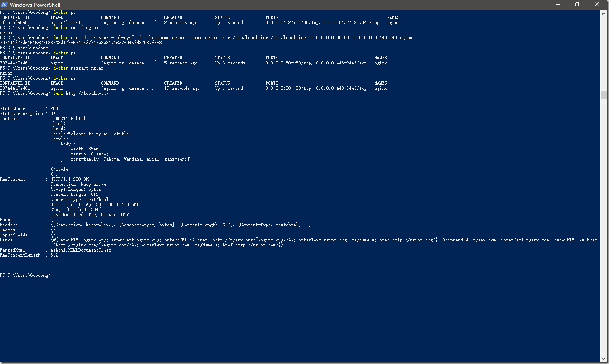Click the 'docker restart nginx' command
Viewport: 609px width, 364px height.
pos(78,68)
